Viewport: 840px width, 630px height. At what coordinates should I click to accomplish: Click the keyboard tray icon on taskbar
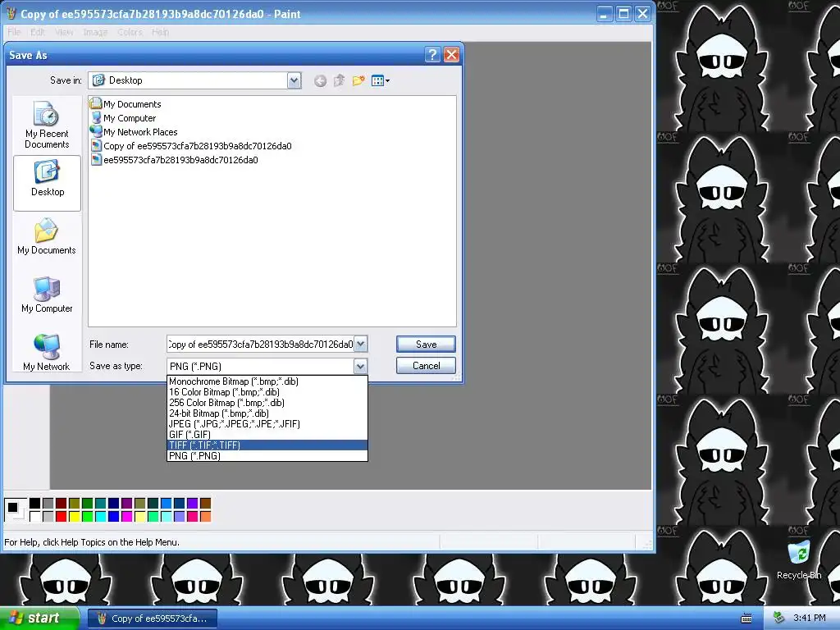(746, 619)
